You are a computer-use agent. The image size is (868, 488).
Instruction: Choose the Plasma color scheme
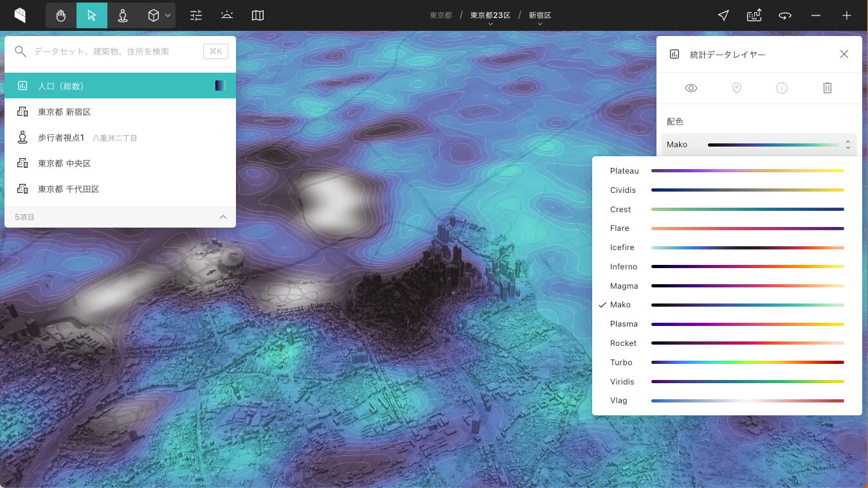tap(727, 324)
